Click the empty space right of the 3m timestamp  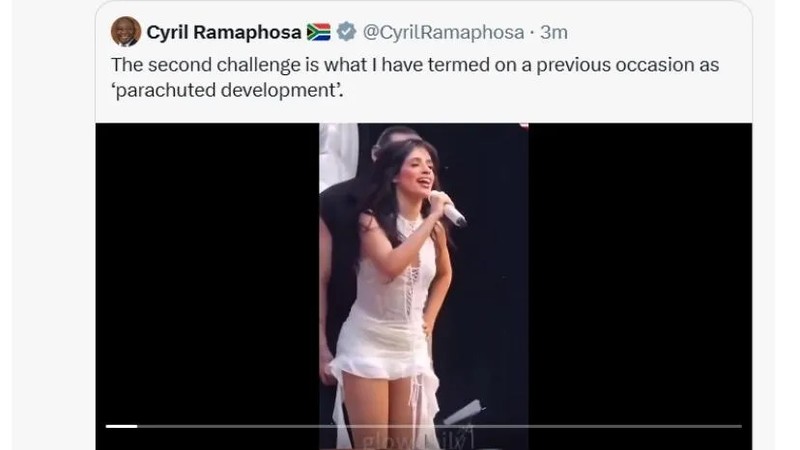(658, 32)
